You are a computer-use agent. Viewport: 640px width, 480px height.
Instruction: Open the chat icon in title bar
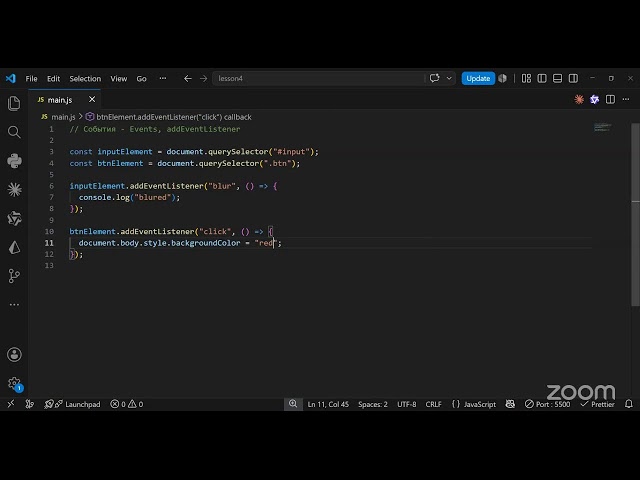tap(435, 78)
